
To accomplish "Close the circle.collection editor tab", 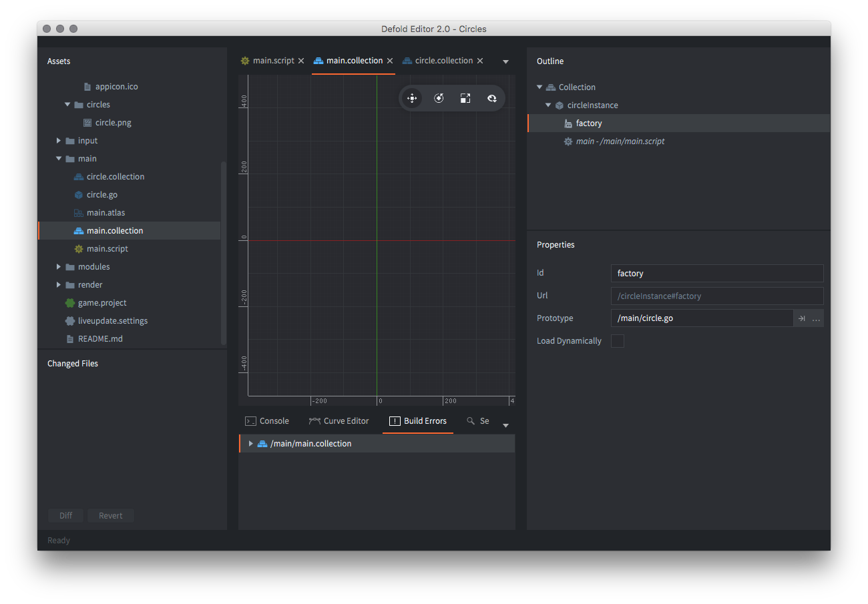I will (x=480, y=61).
